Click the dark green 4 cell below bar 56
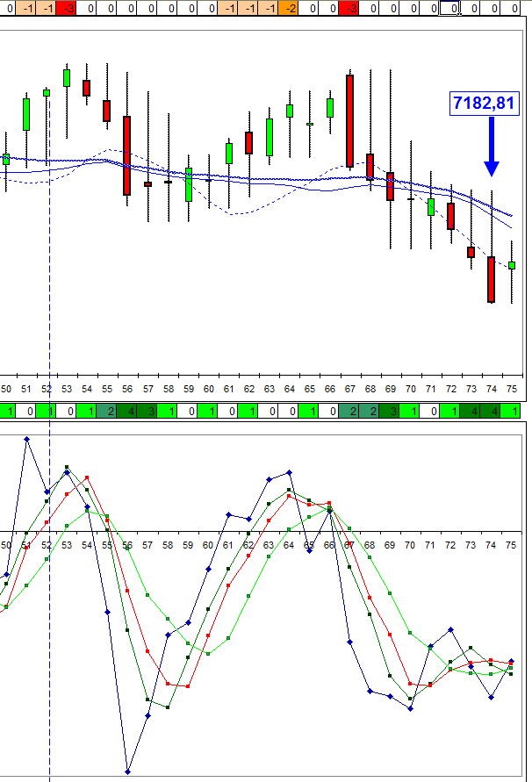The image size is (532, 782). [x=128, y=411]
